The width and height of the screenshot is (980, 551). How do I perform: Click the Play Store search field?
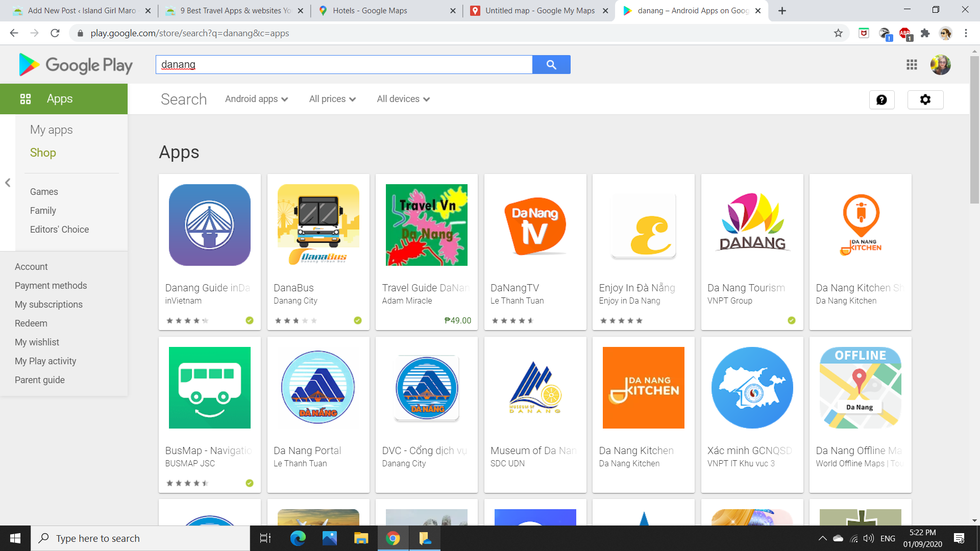coord(344,65)
